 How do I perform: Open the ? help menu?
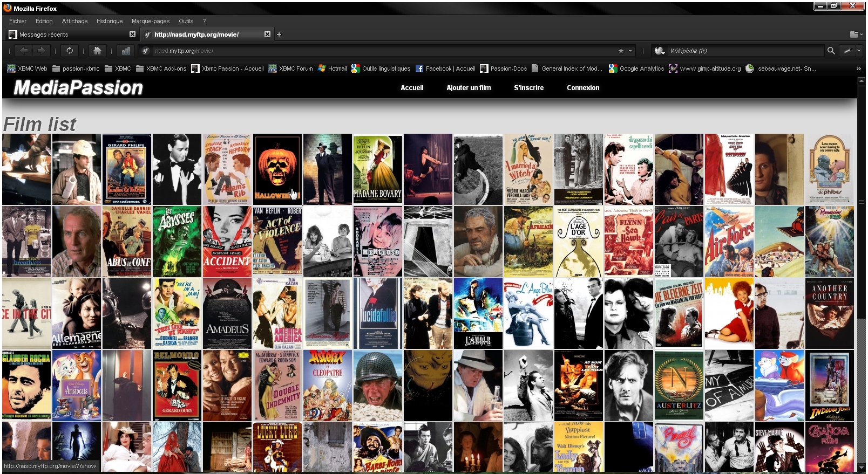tap(205, 21)
